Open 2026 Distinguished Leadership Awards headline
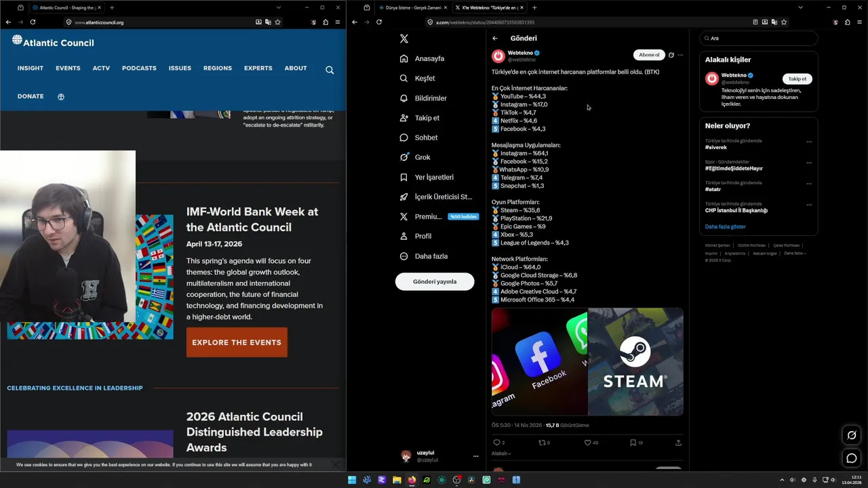 point(254,432)
